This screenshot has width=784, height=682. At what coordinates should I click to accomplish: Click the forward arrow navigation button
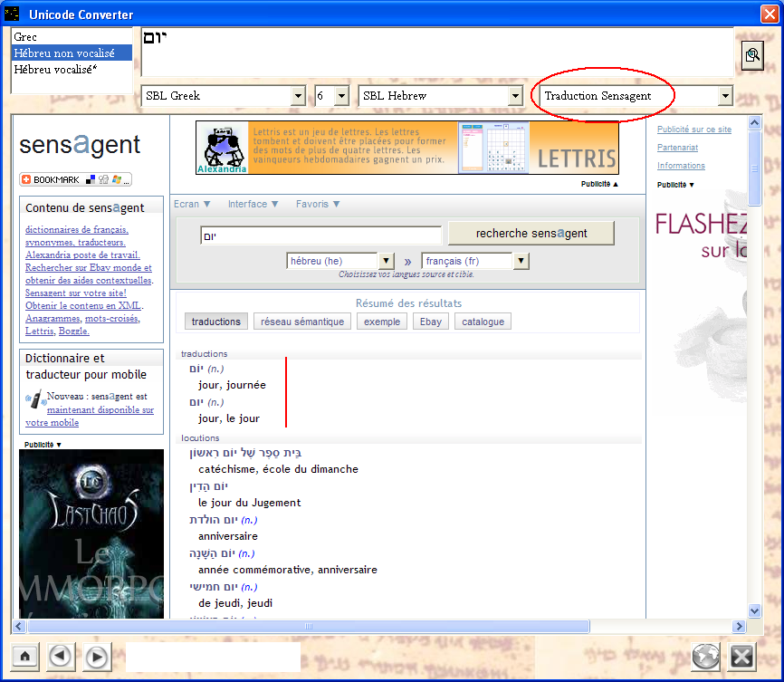point(97,657)
